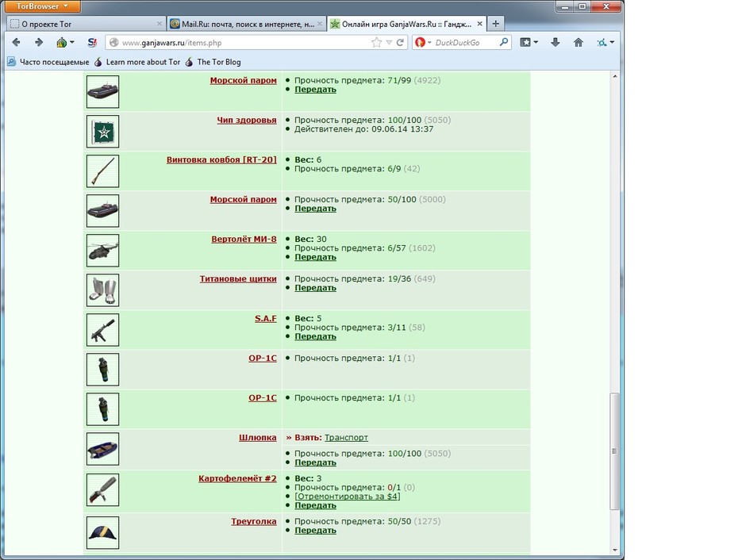This screenshot has width=738, height=560.
Task: Open 'Вертолёт МИ-8' item link
Action: (244, 239)
